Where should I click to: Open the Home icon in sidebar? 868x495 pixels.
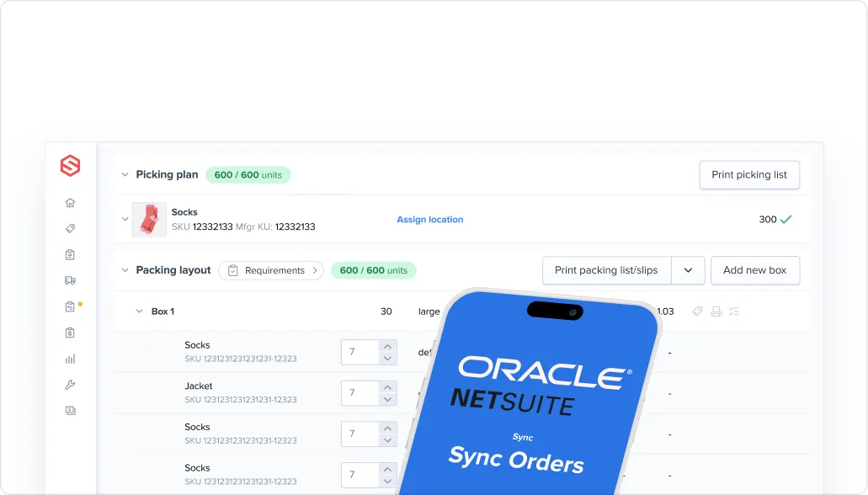pos(70,202)
